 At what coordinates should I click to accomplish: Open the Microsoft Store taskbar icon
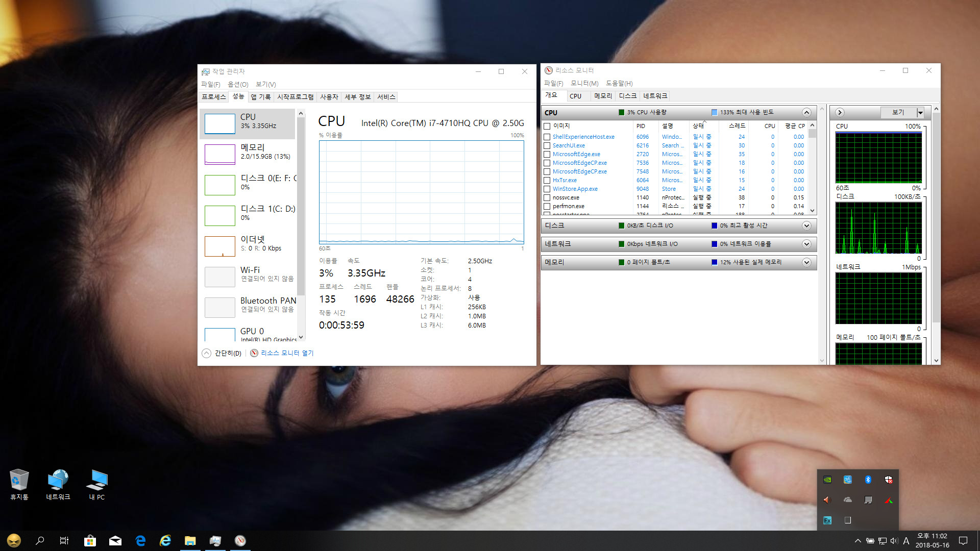tap(90, 541)
